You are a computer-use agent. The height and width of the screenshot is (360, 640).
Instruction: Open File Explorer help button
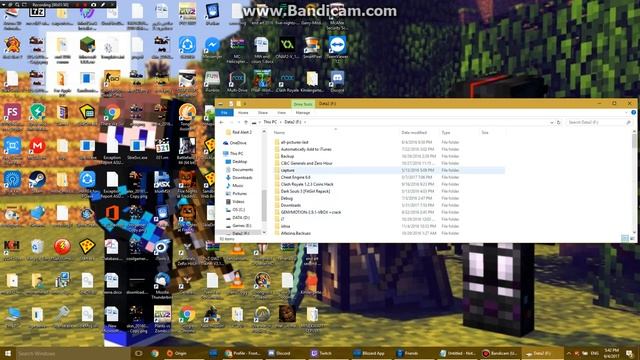click(x=633, y=113)
